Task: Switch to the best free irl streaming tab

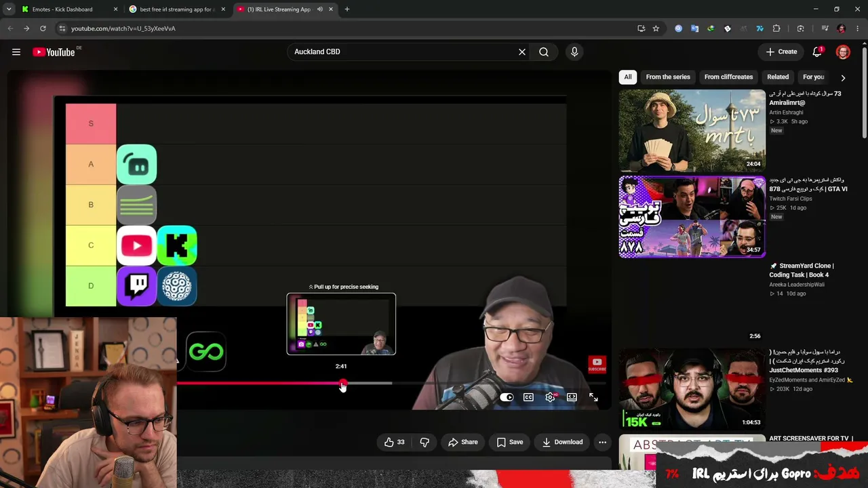Action: click(176, 9)
